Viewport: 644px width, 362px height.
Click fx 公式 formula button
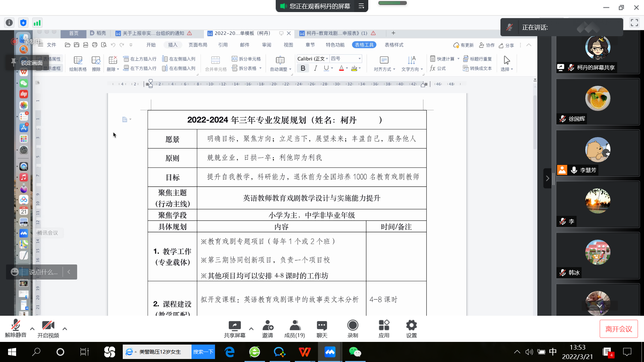(438, 68)
